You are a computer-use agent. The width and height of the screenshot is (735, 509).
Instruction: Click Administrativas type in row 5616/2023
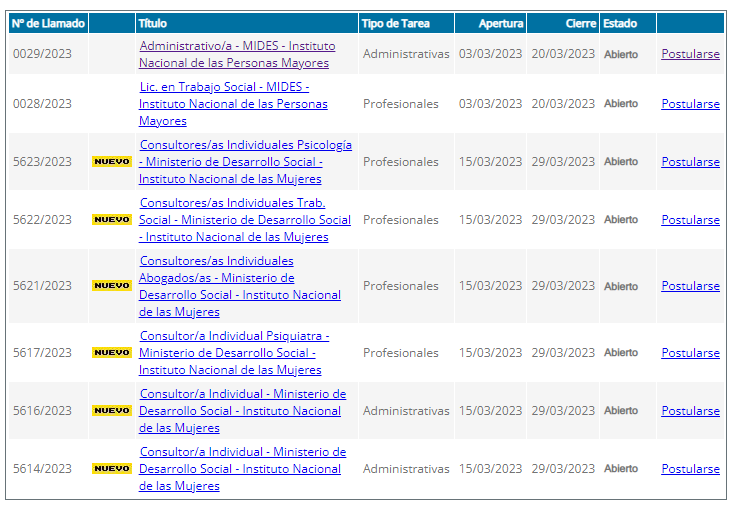click(x=406, y=411)
